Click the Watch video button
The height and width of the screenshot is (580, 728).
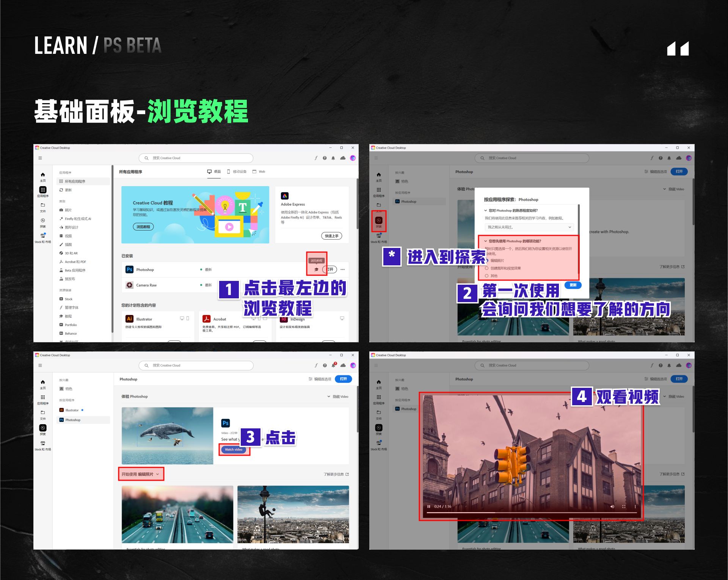coord(234,450)
